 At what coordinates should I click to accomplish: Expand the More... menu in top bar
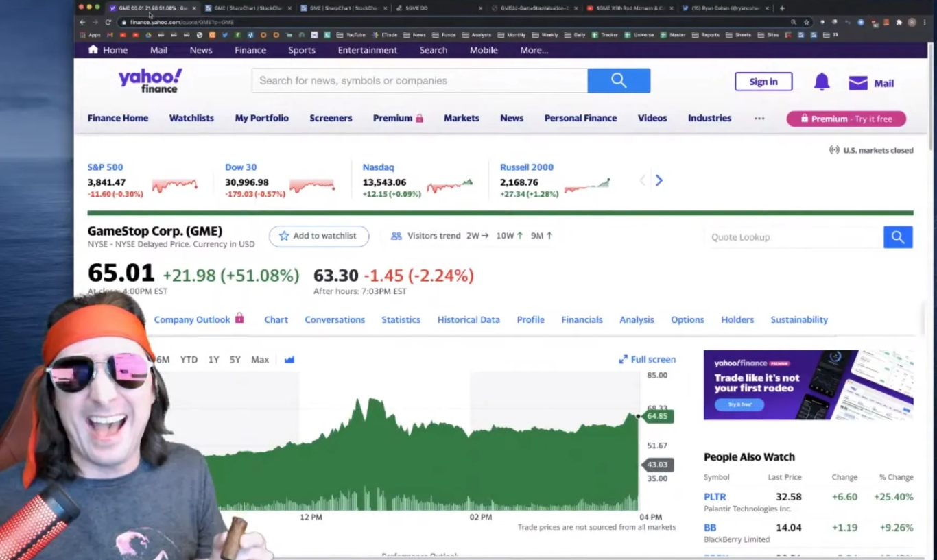[534, 50]
